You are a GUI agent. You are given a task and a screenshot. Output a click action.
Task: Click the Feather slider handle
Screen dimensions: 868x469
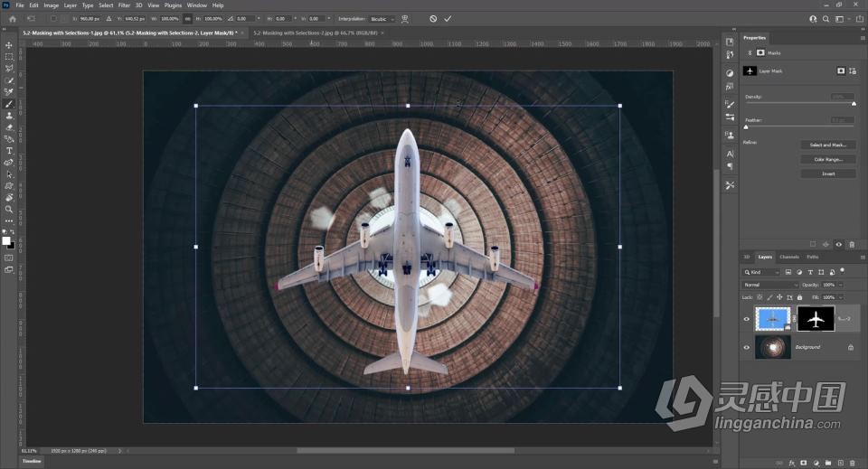click(x=746, y=127)
